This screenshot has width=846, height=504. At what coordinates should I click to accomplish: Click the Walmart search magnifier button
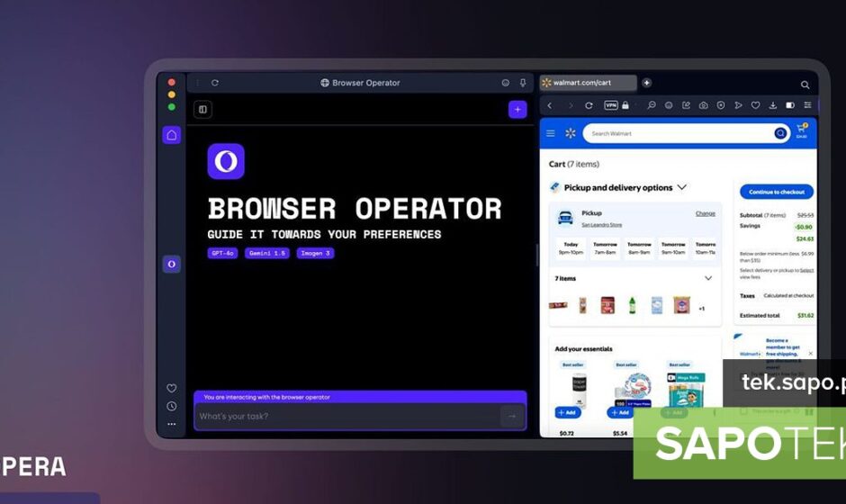pos(780,133)
